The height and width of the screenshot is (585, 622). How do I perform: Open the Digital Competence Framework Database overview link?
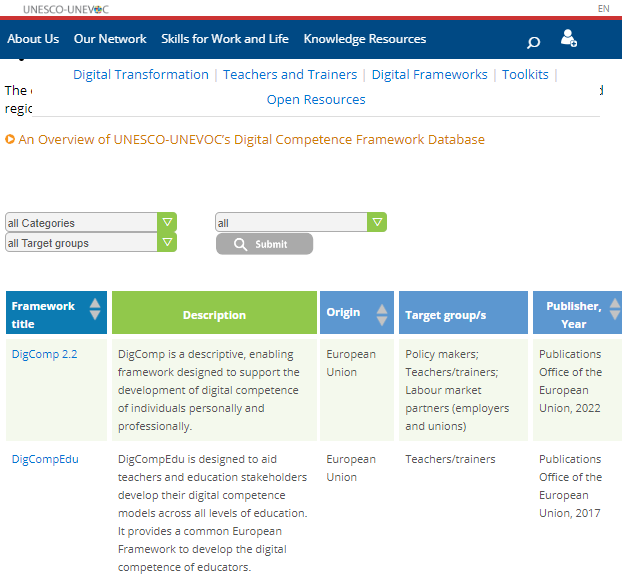[251, 140]
